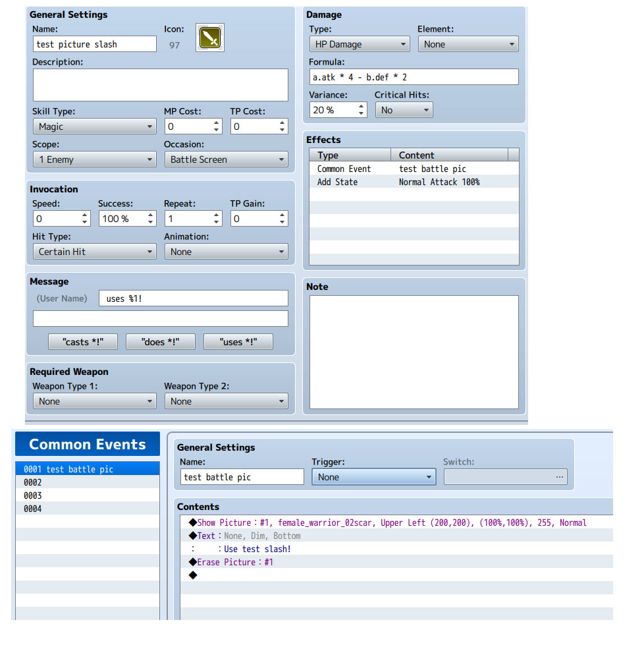Screen dimensions: 644x645
Task: Open the Element dropdown
Action: 468,44
